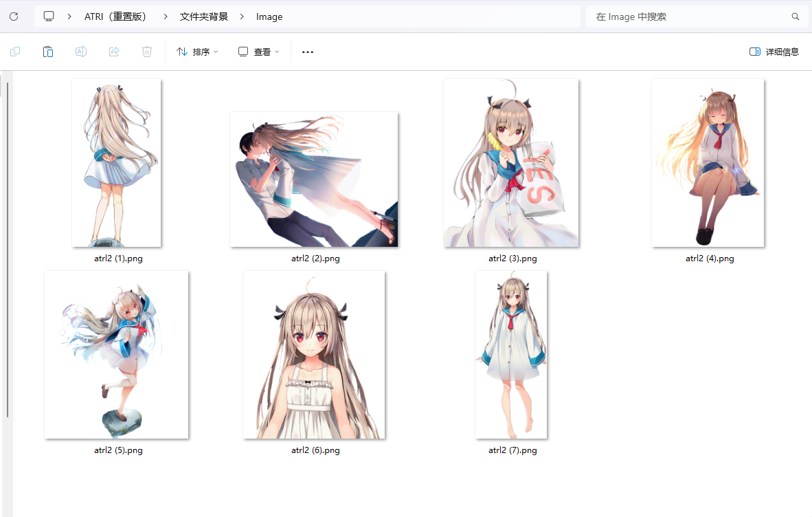This screenshot has height=517, width=812.
Task: Click the left pane vertical scrollbar
Action: (x=8, y=247)
